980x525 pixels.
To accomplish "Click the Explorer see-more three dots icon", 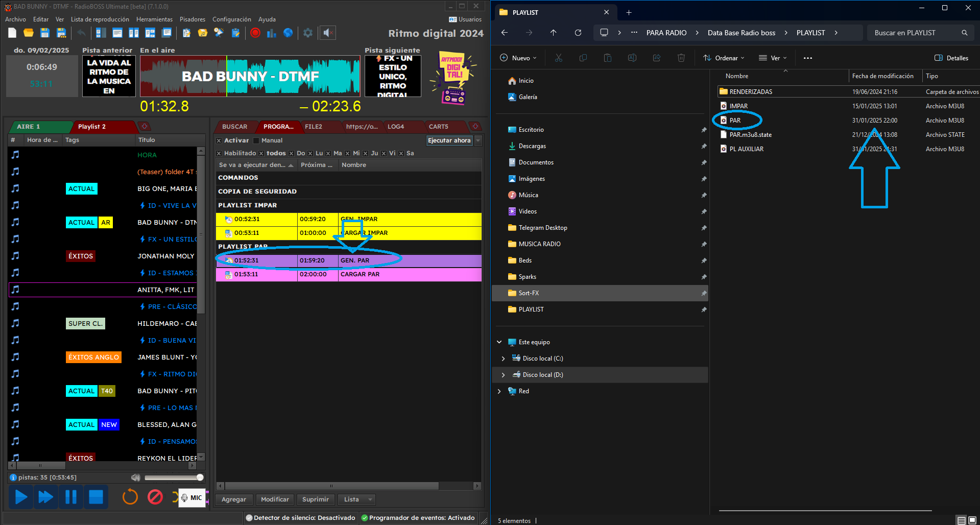I will coord(807,58).
